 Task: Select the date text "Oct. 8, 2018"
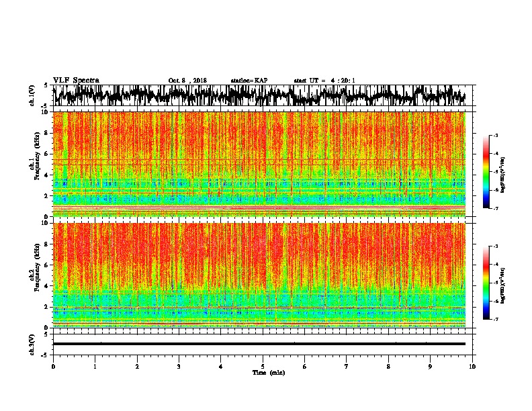pos(187,81)
